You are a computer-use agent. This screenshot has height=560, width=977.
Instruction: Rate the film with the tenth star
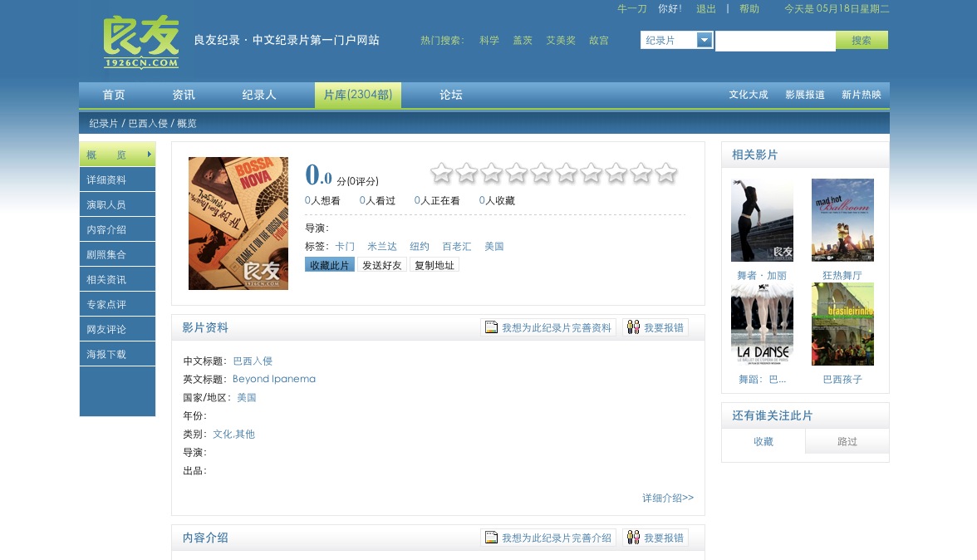pyautogui.click(x=665, y=173)
